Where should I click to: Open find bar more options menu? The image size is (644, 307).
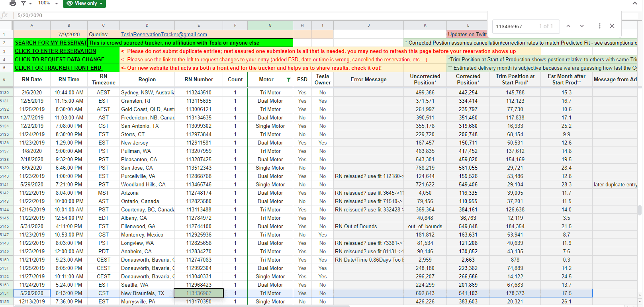(x=599, y=26)
